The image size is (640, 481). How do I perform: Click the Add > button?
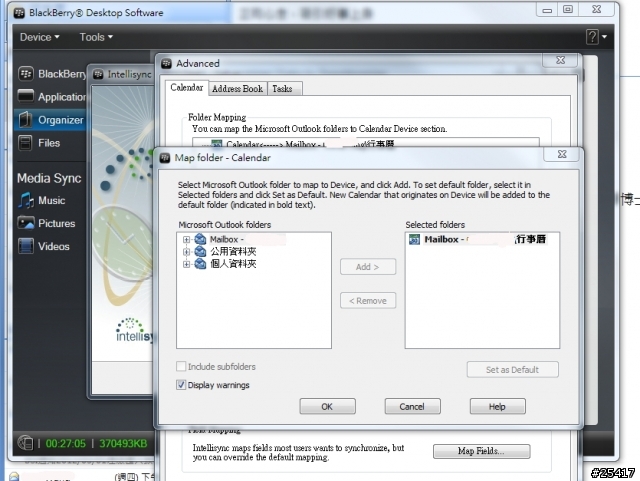point(368,267)
